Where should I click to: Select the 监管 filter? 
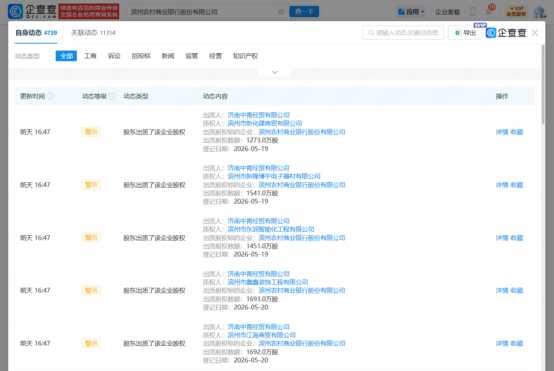[x=191, y=56]
